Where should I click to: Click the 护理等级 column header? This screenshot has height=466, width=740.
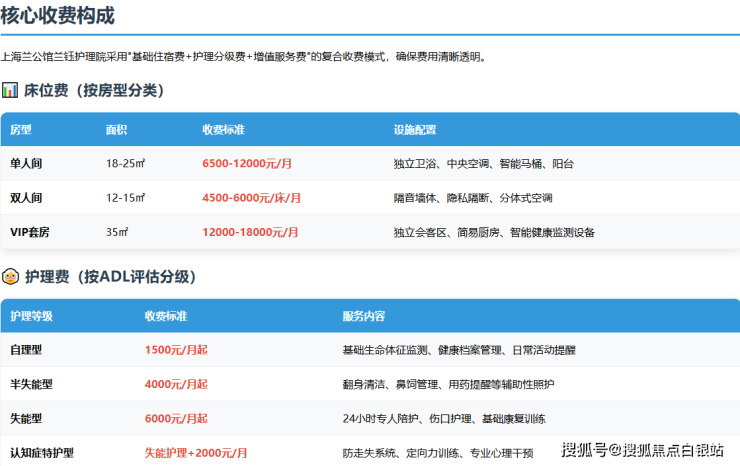(x=31, y=316)
